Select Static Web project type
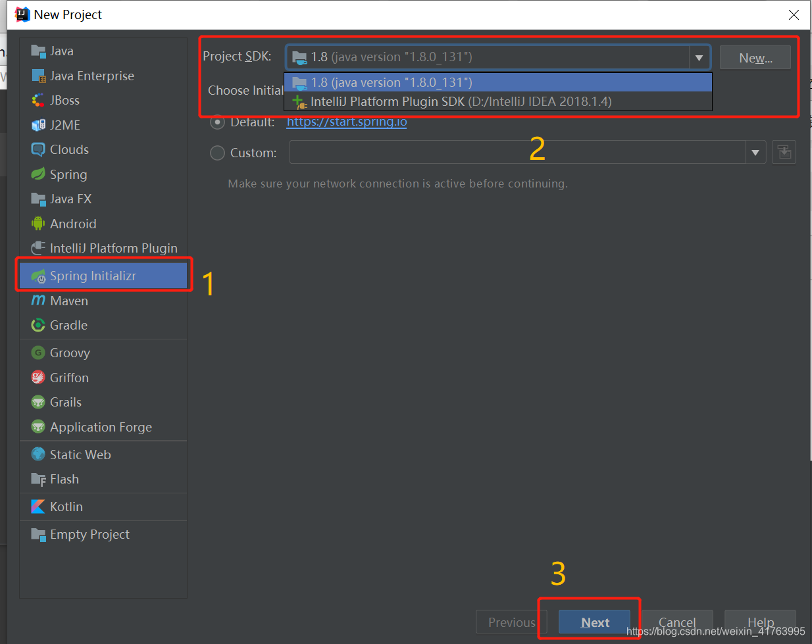The image size is (812, 644). [x=103, y=455]
